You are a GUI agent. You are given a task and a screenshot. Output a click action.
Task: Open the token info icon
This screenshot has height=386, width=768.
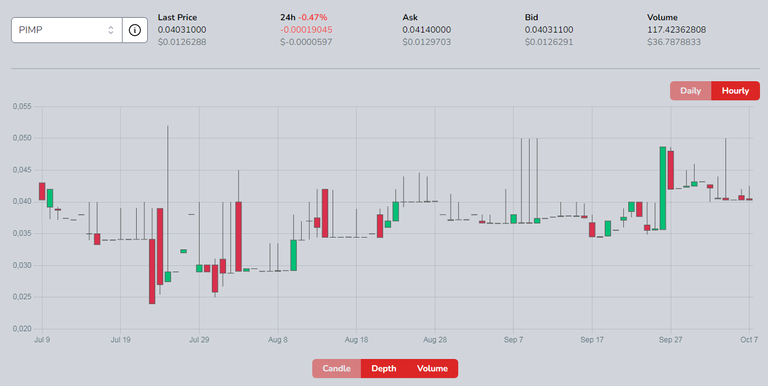pos(135,30)
